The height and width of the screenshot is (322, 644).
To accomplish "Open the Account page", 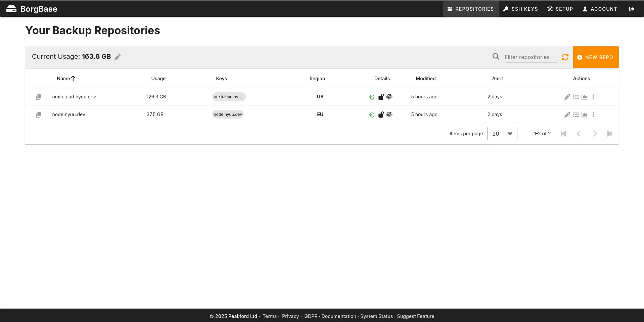I will coord(600,9).
